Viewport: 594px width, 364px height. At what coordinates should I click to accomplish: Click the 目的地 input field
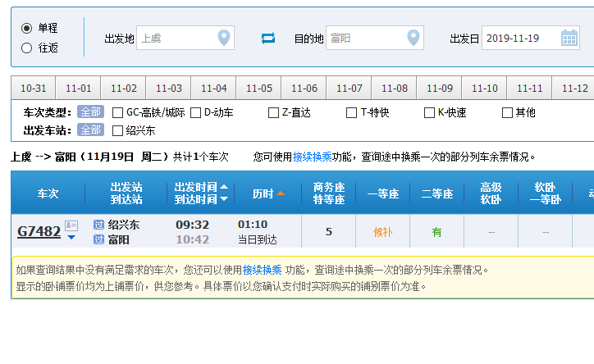click(x=375, y=38)
